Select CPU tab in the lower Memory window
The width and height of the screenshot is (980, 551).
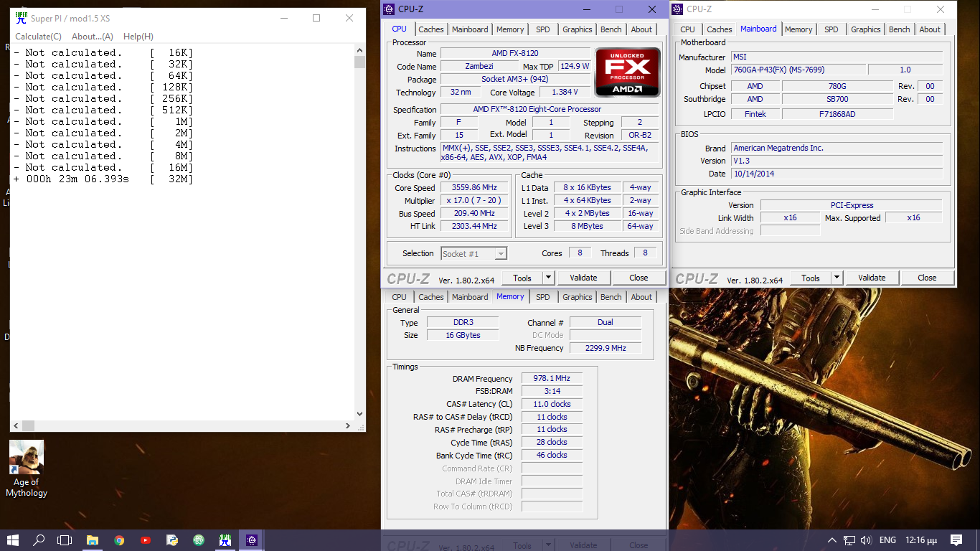click(399, 297)
